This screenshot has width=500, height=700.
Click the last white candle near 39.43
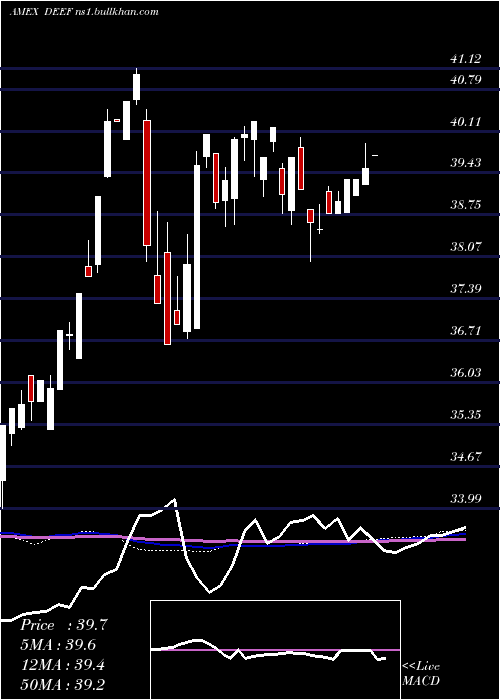coord(366,176)
